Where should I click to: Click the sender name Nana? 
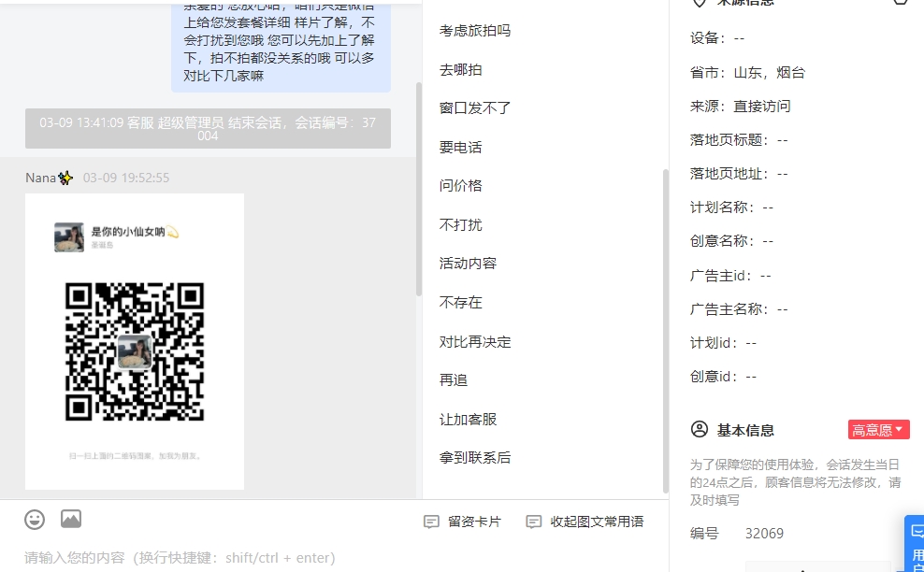point(40,178)
